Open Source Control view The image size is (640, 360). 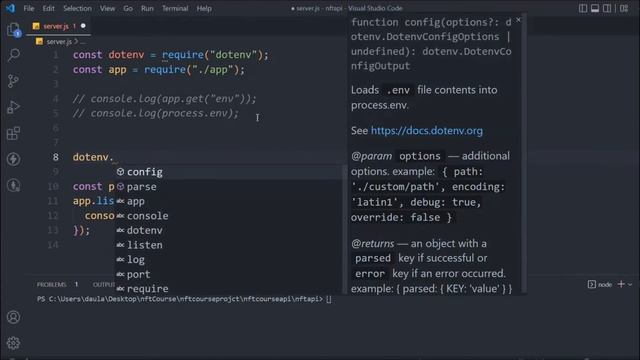[x=13, y=81]
